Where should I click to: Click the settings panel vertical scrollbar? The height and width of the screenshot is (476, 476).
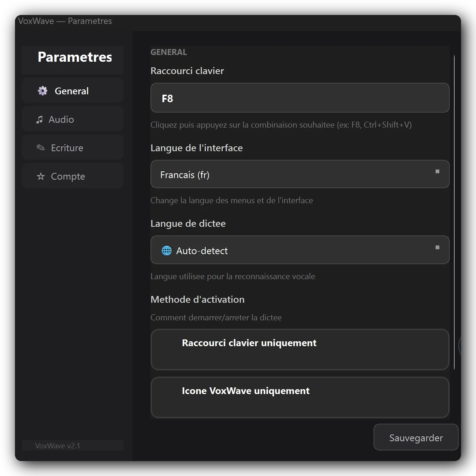pos(454,212)
